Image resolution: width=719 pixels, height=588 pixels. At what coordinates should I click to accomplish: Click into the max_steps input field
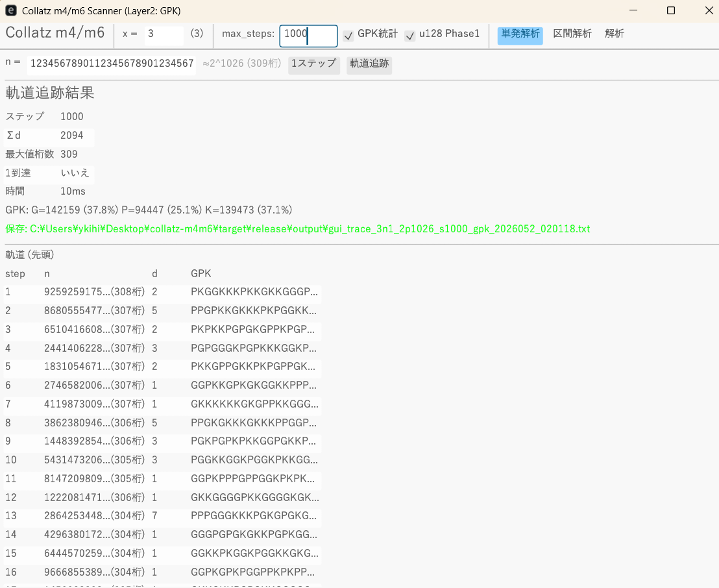click(x=308, y=35)
